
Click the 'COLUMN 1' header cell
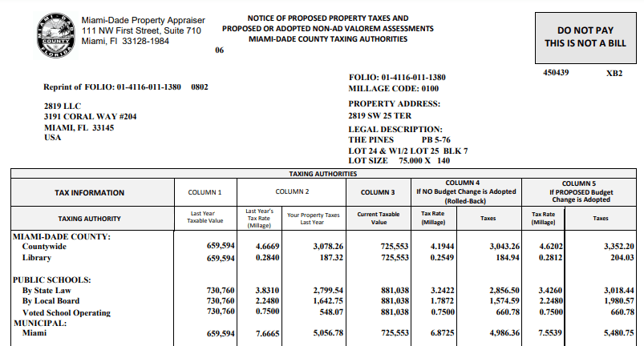pyautogui.click(x=205, y=192)
